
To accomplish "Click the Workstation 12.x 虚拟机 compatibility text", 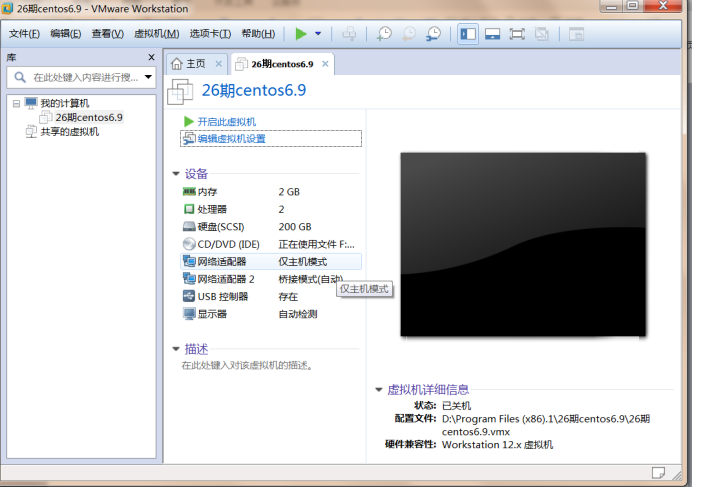I will [x=497, y=445].
